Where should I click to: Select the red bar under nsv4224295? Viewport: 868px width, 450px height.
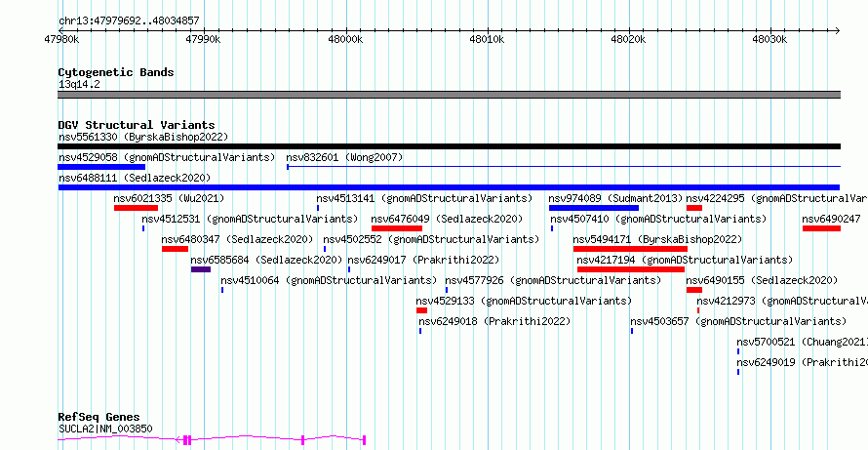pos(694,208)
